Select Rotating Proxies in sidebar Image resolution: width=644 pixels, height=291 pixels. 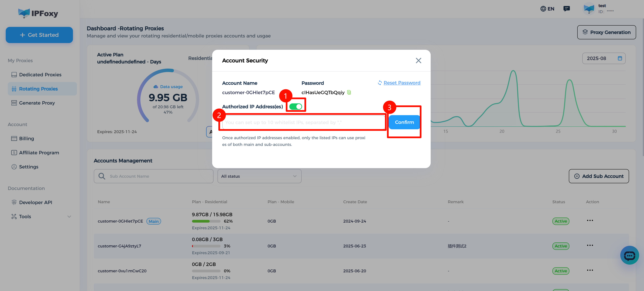(x=42, y=89)
